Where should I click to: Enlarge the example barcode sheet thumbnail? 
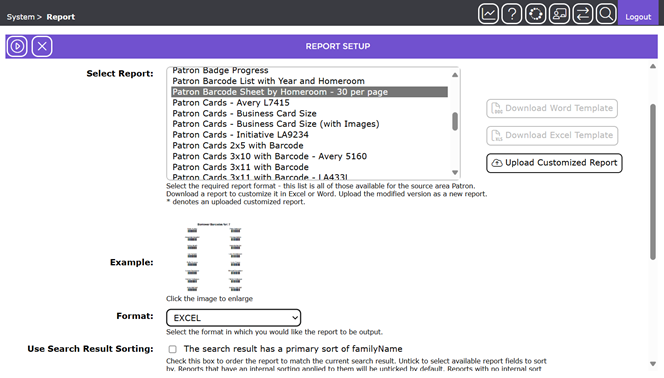point(213,257)
